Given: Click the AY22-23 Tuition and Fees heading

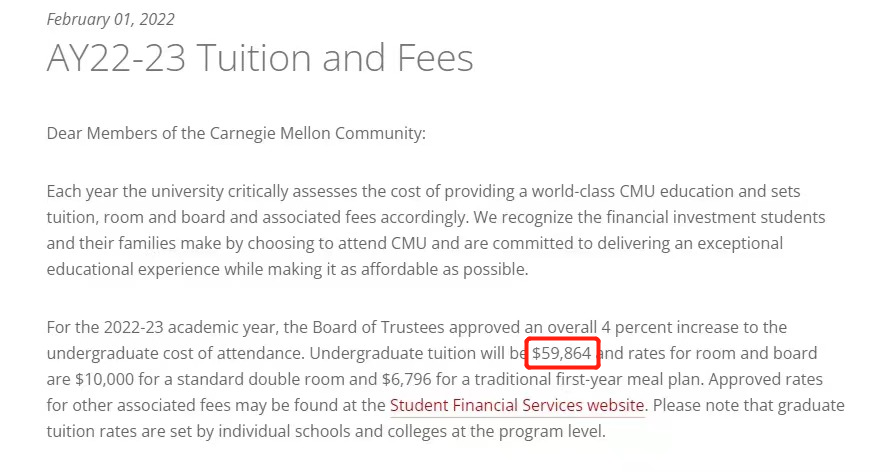Looking at the screenshot, I should click(x=260, y=58).
